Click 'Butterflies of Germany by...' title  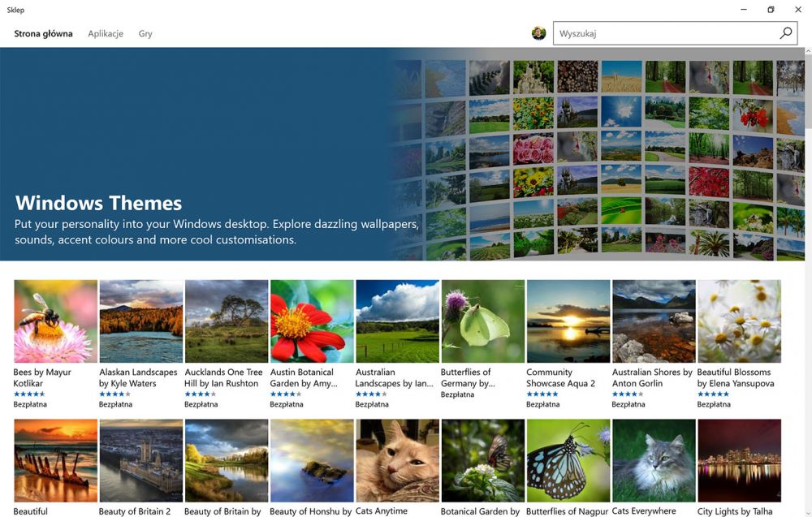(x=468, y=377)
